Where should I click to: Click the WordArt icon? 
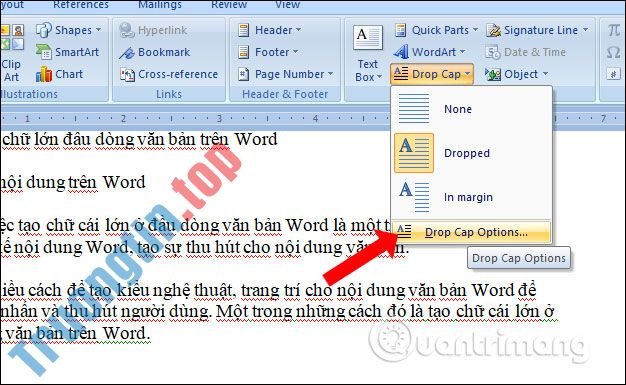tap(401, 52)
